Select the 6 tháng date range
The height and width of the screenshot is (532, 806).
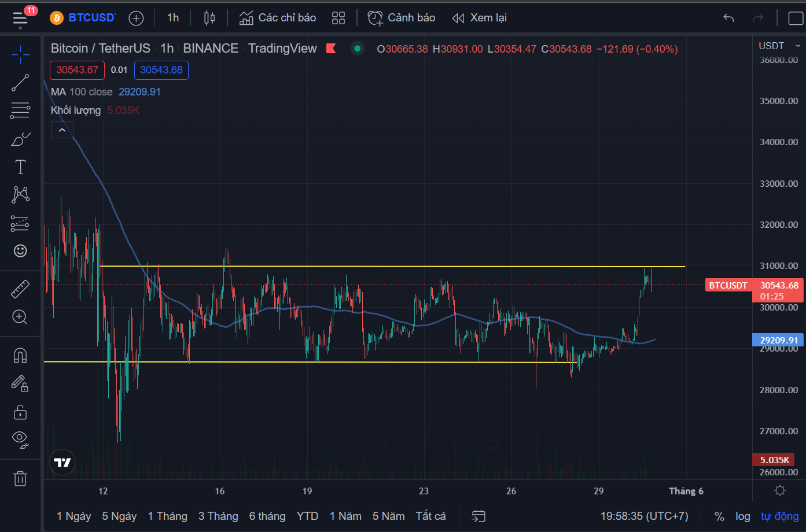[x=267, y=516]
